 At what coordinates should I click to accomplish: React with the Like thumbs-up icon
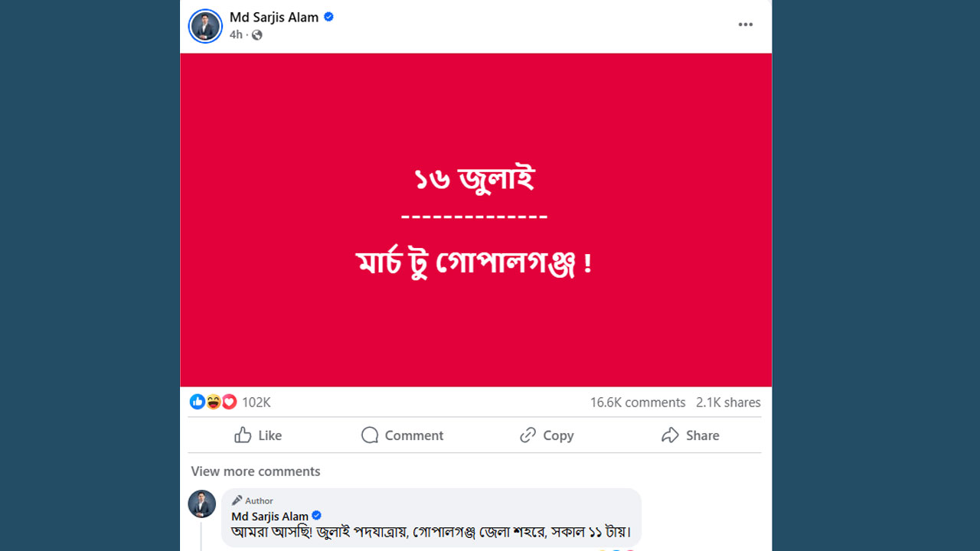[x=241, y=435]
